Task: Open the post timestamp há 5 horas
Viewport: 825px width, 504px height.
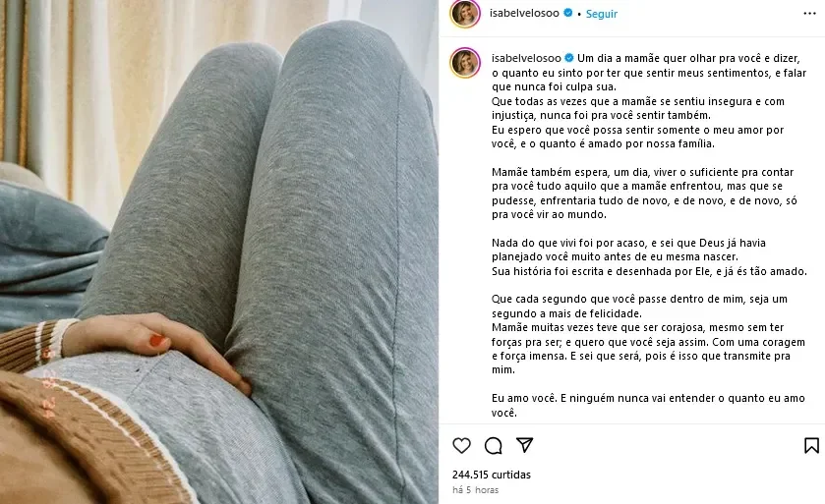Action: (x=475, y=490)
